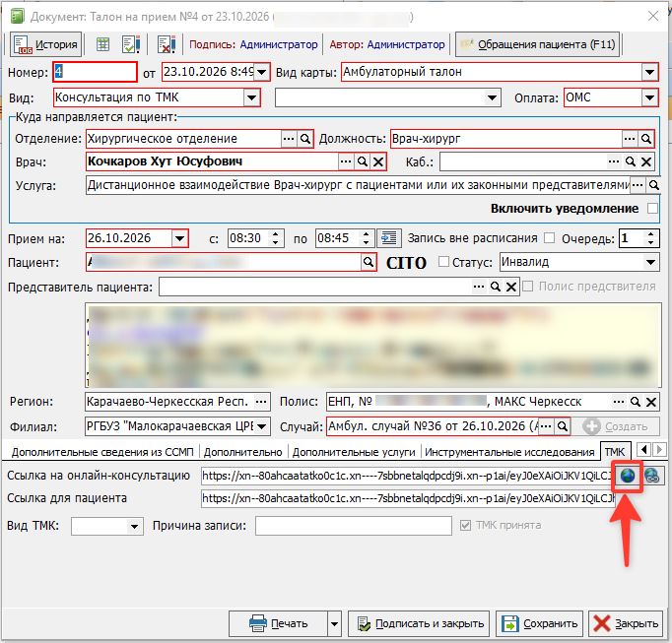Select the ТМК tab
Viewport: 672px width, 643px height.
[x=615, y=451]
